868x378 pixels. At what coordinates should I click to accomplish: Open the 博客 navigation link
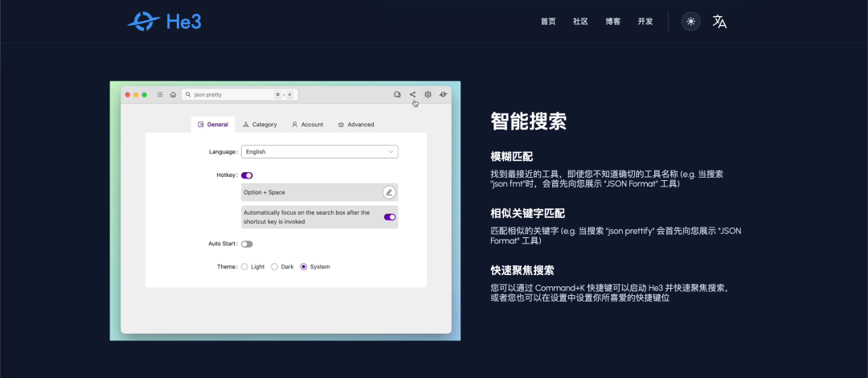coord(612,22)
